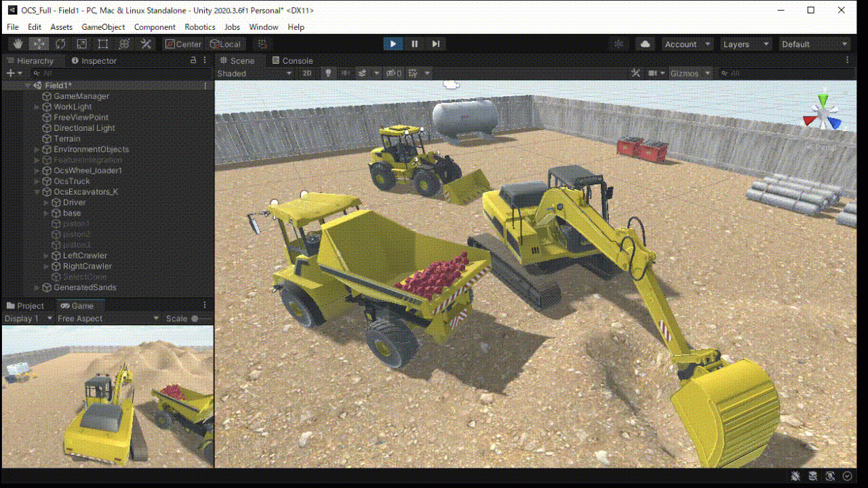This screenshot has height=488, width=868.
Task: Select the Scale tool
Action: click(82, 43)
